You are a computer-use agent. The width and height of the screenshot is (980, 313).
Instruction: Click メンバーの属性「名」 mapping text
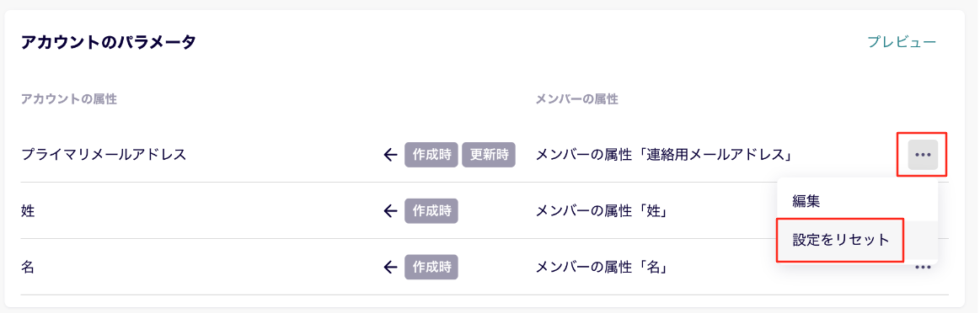603,268
